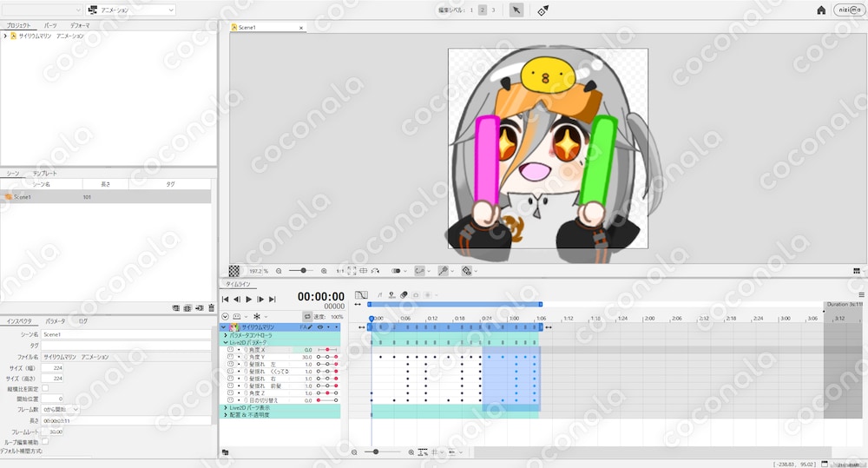Select edit level 3
The height and width of the screenshot is (468, 868).
tap(493, 10)
